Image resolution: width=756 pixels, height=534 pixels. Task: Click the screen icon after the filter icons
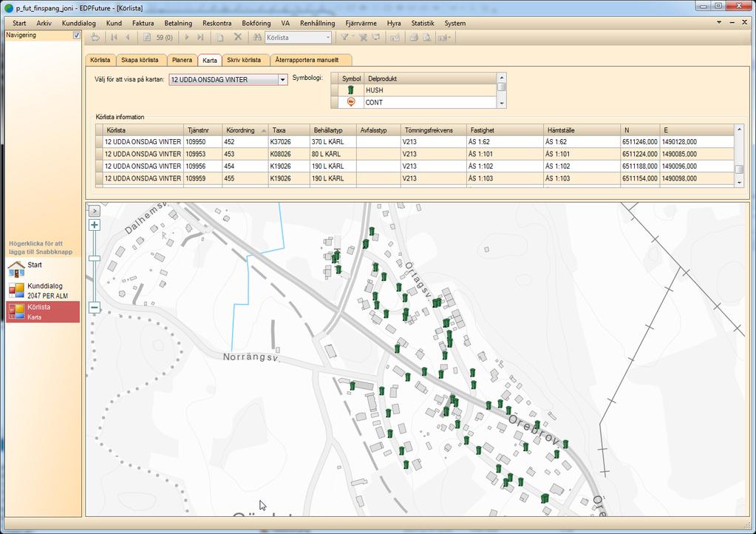[x=376, y=37]
